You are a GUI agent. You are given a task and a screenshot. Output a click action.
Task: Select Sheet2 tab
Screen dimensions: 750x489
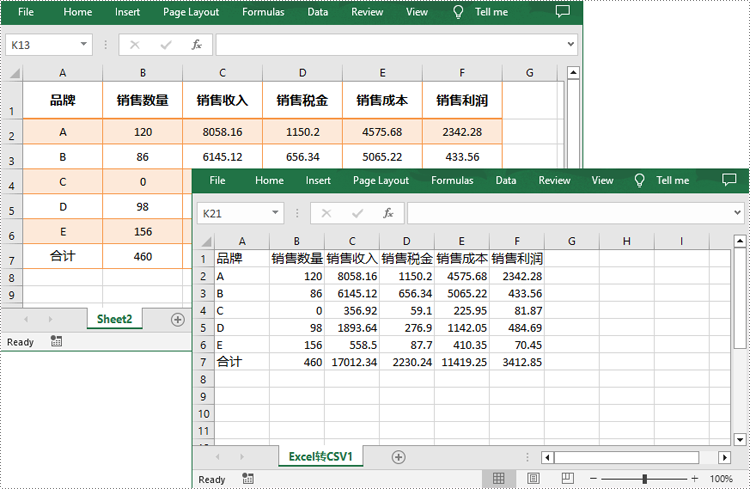click(114, 319)
